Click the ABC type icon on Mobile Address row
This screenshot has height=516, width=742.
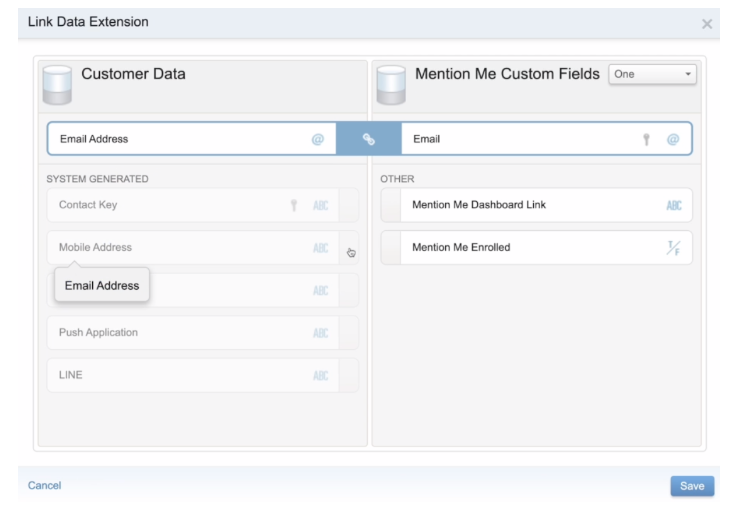(x=320, y=248)
